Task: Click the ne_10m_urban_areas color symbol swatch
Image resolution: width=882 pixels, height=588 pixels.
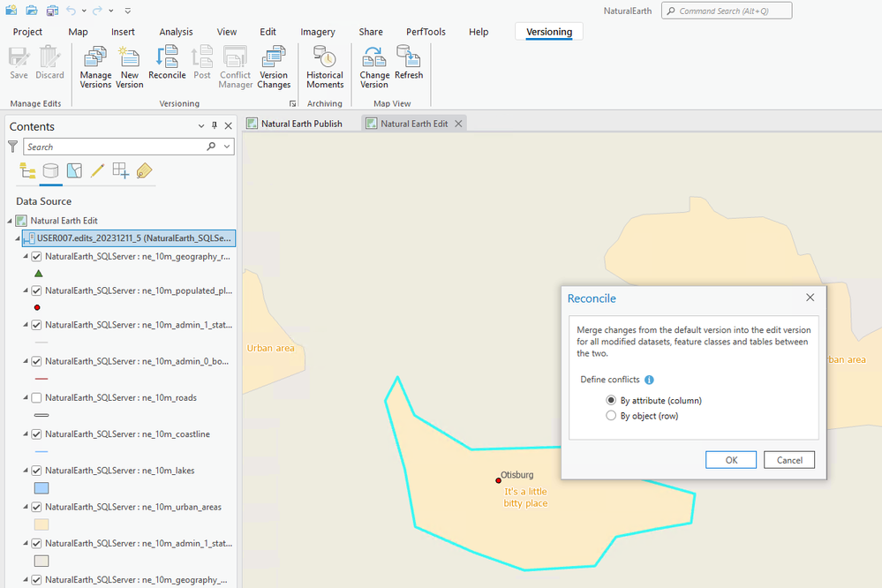Action: coord(41,524)
